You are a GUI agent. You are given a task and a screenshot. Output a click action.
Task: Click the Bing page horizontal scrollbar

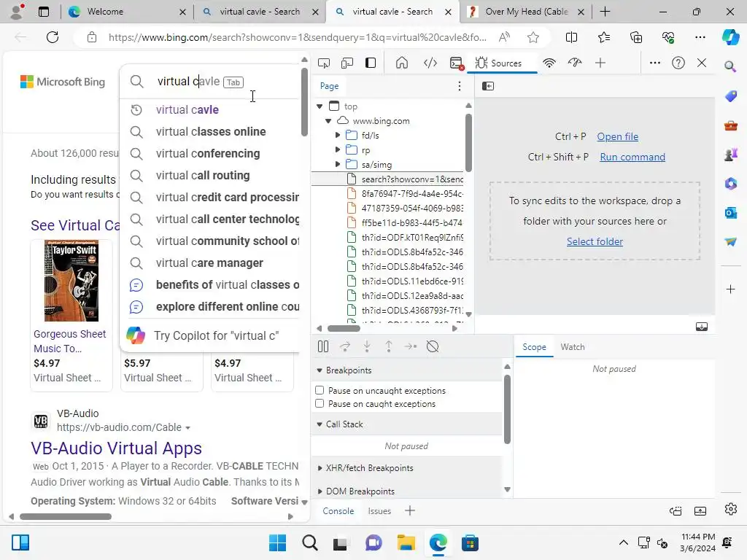coord(66,516)
